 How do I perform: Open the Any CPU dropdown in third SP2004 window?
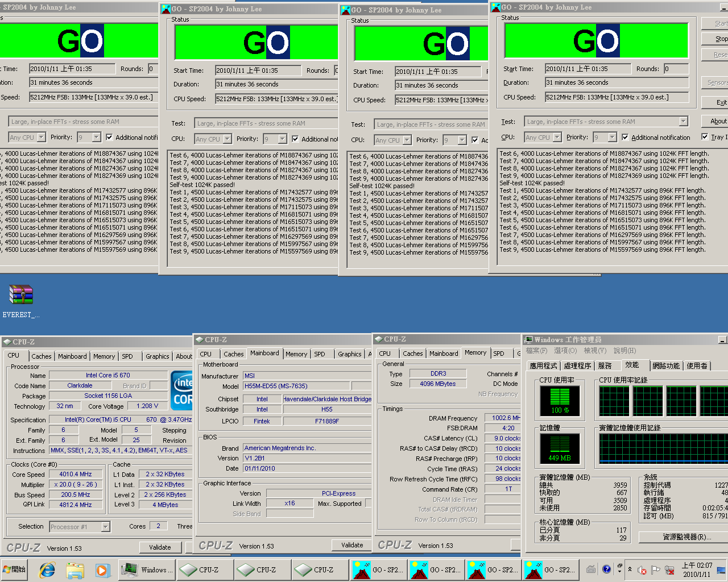coord(407,140)
